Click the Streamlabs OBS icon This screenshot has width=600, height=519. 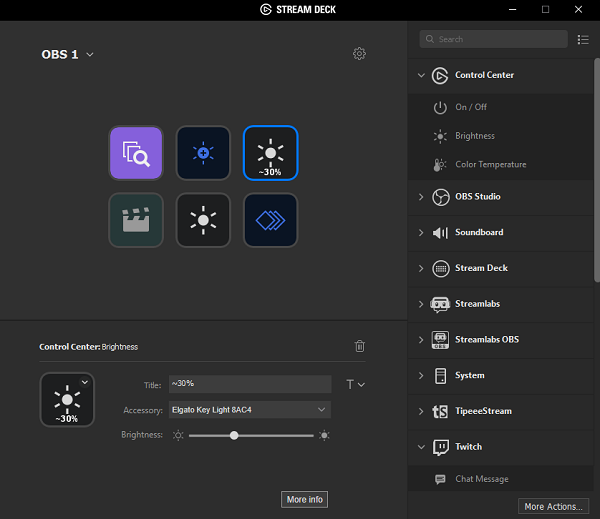440,340
